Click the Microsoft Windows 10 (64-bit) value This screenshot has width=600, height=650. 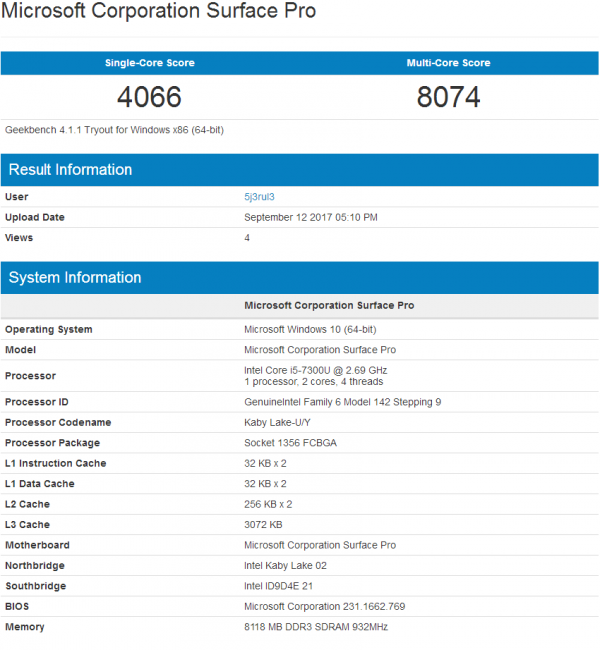(x=310, y=330)
